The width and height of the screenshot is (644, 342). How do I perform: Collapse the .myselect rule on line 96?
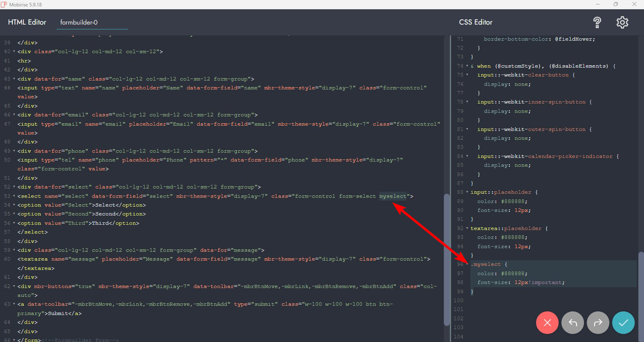467,264
